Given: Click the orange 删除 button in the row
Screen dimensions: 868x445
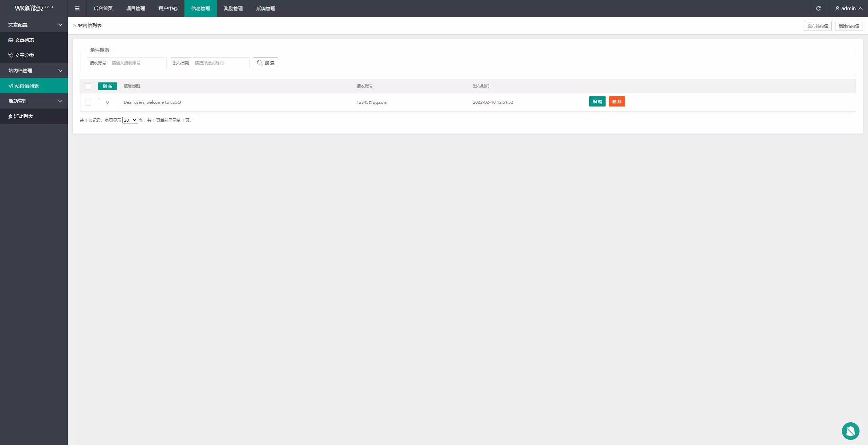Looking at the screenshot, I should pos(617,102).
